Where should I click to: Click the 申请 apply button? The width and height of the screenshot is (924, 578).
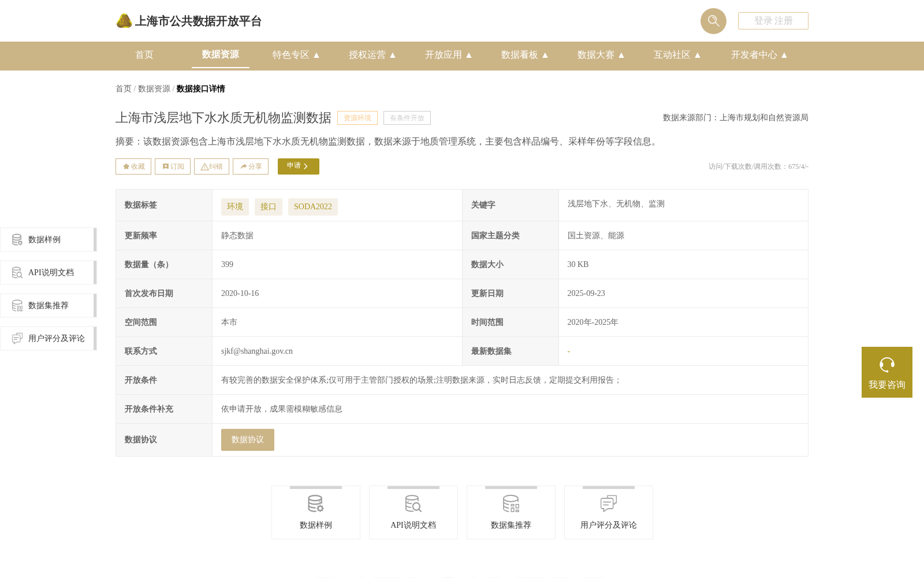(x=299, y=166)
